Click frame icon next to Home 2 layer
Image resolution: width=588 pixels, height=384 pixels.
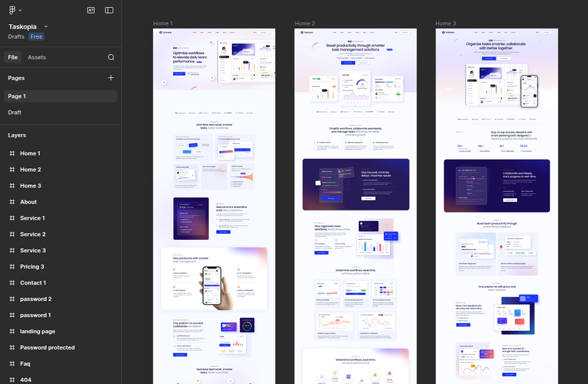[12, 169]
